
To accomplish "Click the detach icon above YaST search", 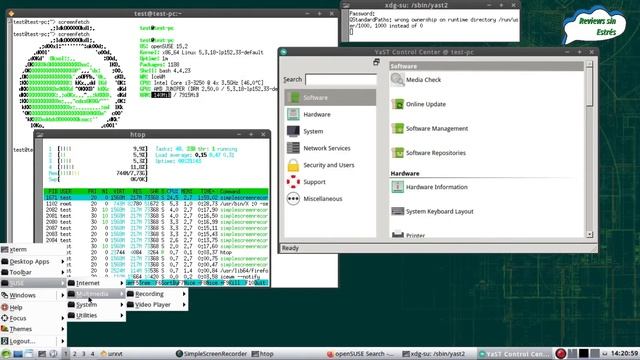I will [x=376, y=62].
